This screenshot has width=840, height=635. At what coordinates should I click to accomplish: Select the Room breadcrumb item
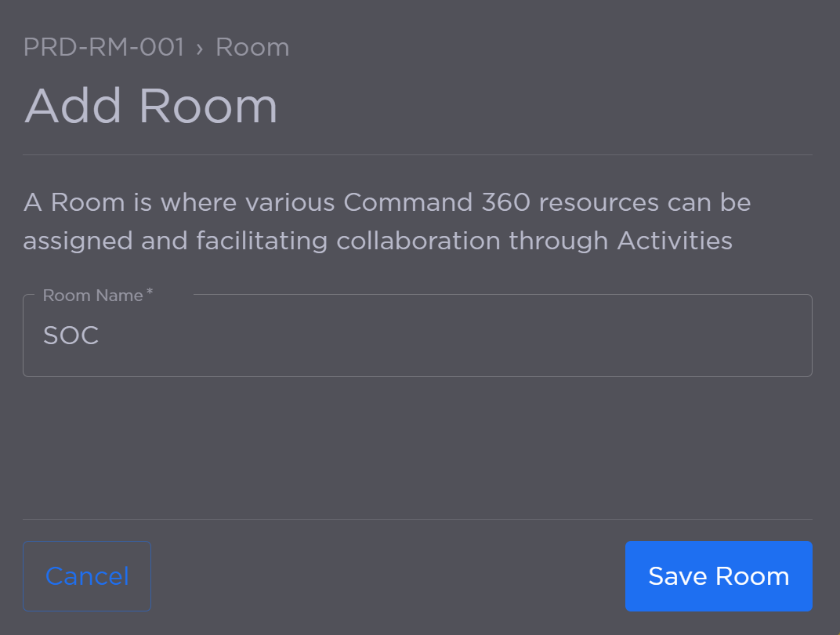point(252,47)
